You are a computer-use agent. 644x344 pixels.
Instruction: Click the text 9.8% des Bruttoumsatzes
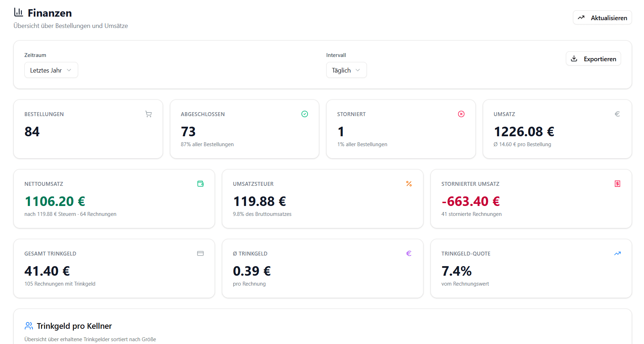[x=262, y=214]
